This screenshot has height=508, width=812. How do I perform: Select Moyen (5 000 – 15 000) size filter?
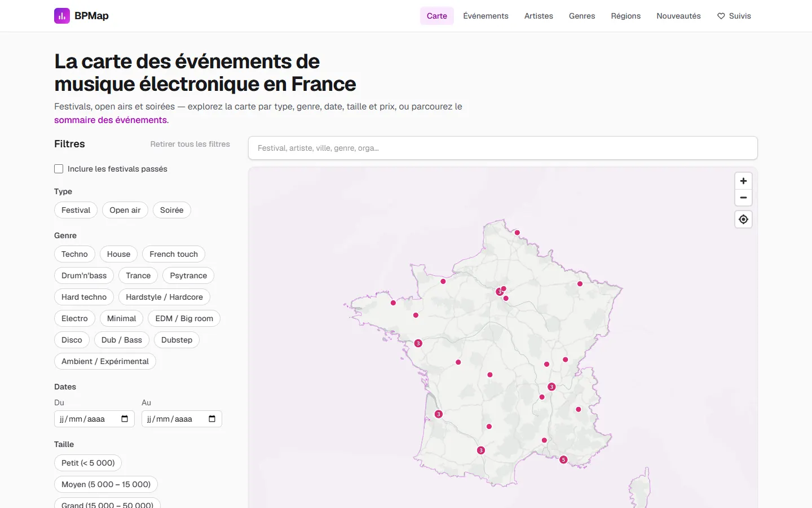click(106, 484)
